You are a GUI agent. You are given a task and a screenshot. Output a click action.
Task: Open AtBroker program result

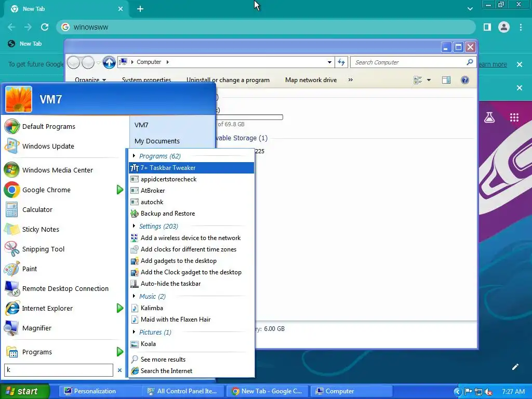pos(191,191)
